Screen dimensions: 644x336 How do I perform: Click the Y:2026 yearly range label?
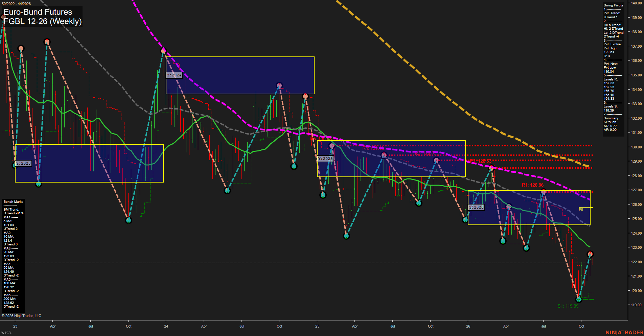click(476, 207)
